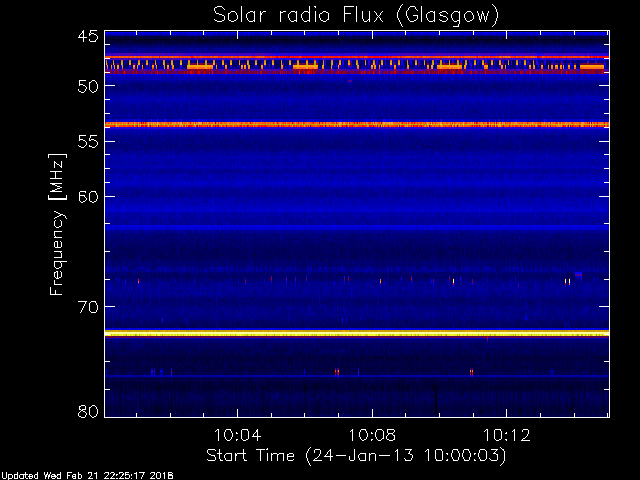Click the thin red line near 47 MHz
Viewport: 640px width, 480px height.
click(356, 57)
